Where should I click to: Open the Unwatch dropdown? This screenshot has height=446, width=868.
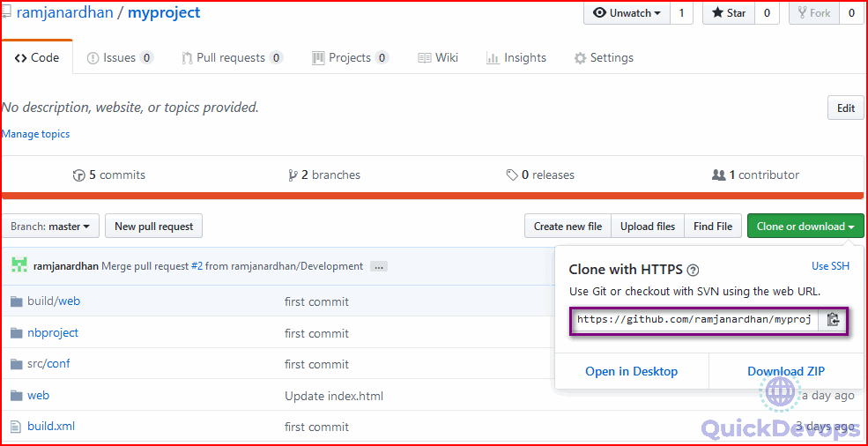626,13
